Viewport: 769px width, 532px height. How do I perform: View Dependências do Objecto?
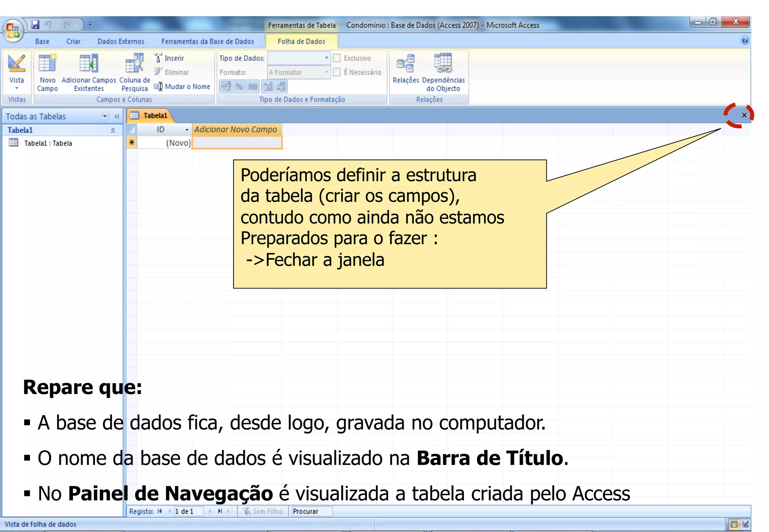444,71
